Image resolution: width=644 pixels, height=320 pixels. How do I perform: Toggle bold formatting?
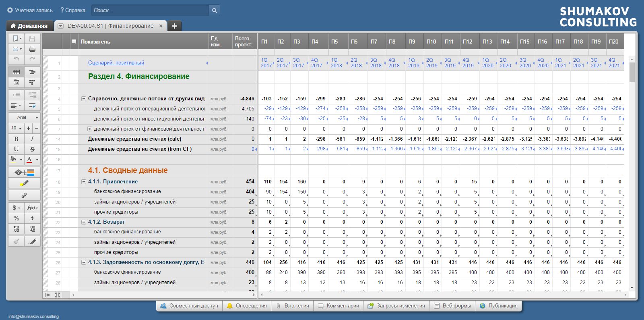pyautogui.click(x=16, y=139)
